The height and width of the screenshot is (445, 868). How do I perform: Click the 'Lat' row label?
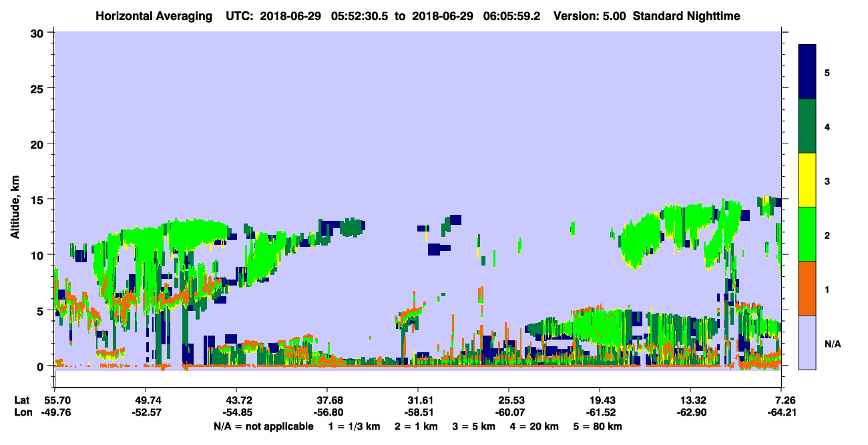point(23,400)
